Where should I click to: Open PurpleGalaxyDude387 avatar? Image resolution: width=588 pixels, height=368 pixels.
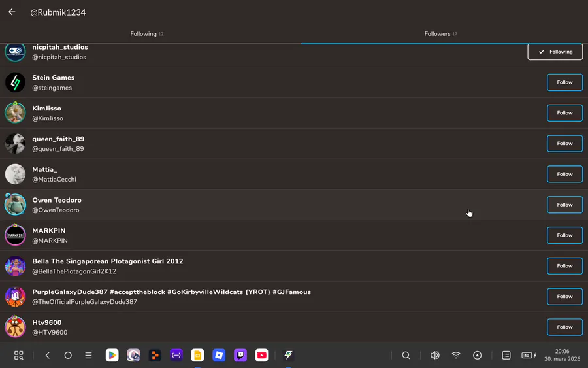coord(15,296)
